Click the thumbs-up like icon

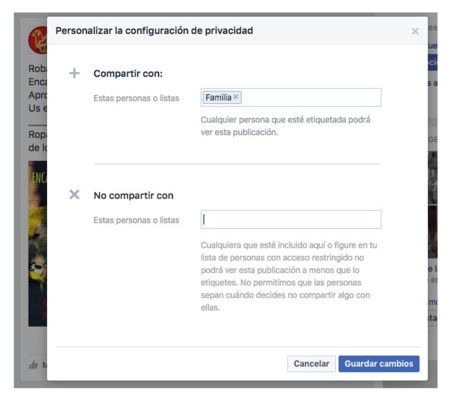(33, 365)
